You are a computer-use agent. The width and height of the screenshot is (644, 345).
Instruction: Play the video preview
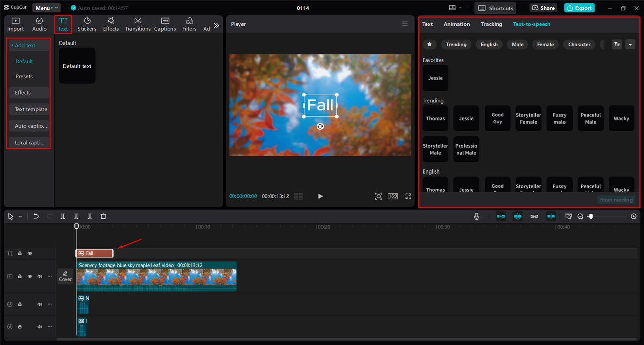click(x=320, y=196)
